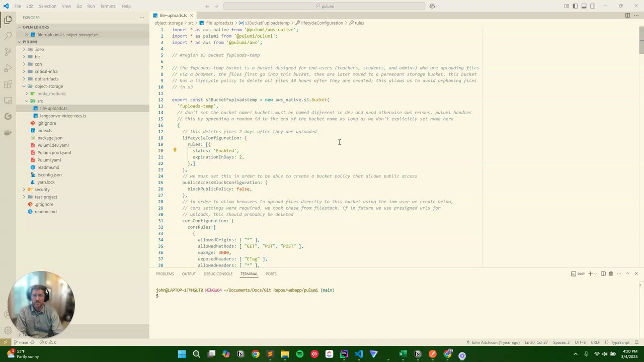Collapse the PULUMI workspace section
This screenshot has height=362, width=644.
pyautogui.click(x=20, y=42)
